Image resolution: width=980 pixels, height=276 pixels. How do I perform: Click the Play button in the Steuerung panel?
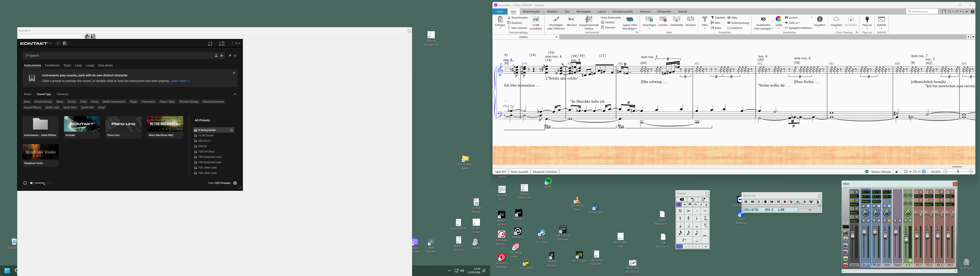(759, 202)
